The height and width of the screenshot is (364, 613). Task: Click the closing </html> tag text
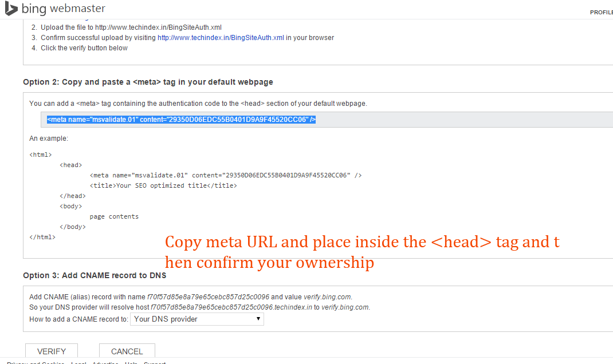click(42, 237)
